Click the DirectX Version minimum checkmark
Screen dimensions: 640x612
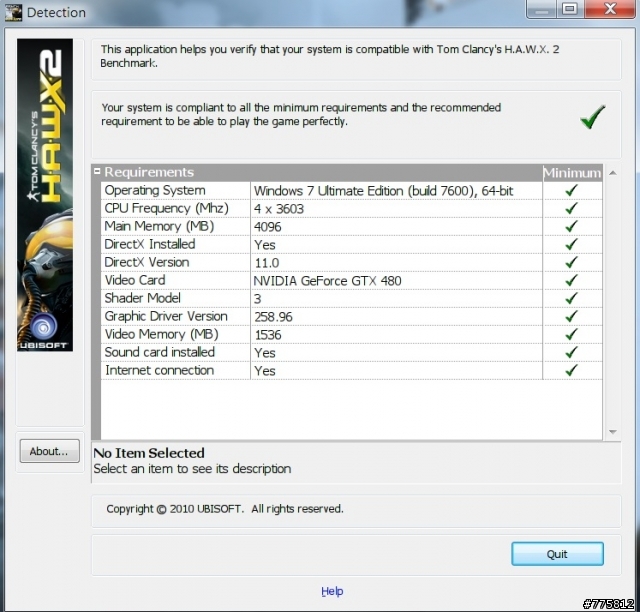[571, 262]
